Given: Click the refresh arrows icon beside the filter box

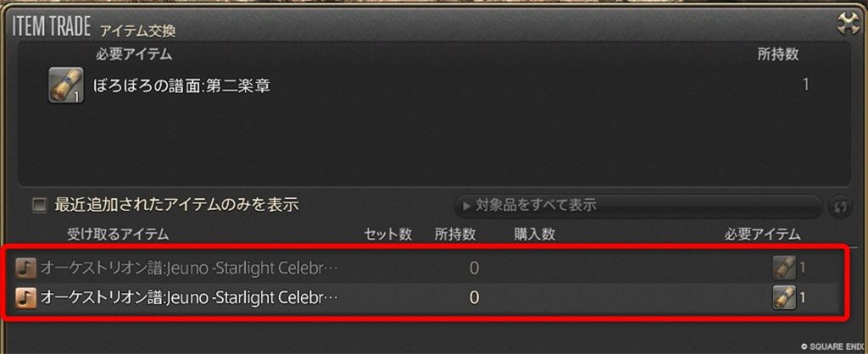Looking at the screenshot, I should tap(840, 207).
